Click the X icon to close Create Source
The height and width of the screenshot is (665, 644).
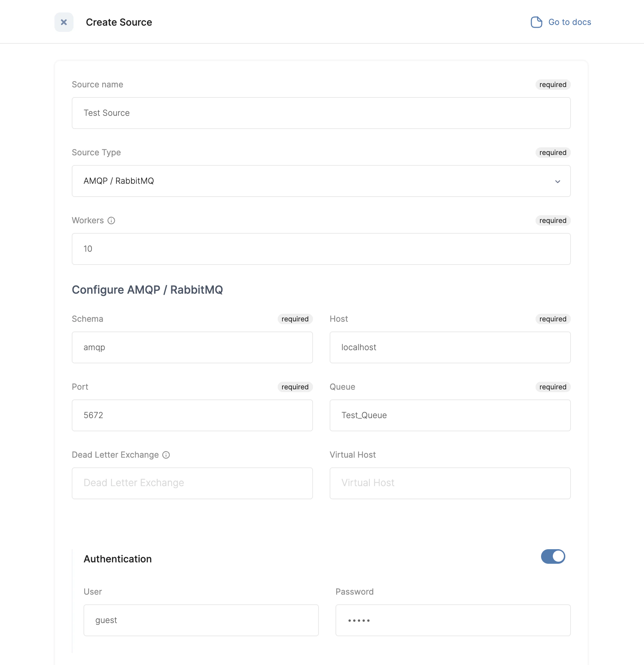pos(64,22)
